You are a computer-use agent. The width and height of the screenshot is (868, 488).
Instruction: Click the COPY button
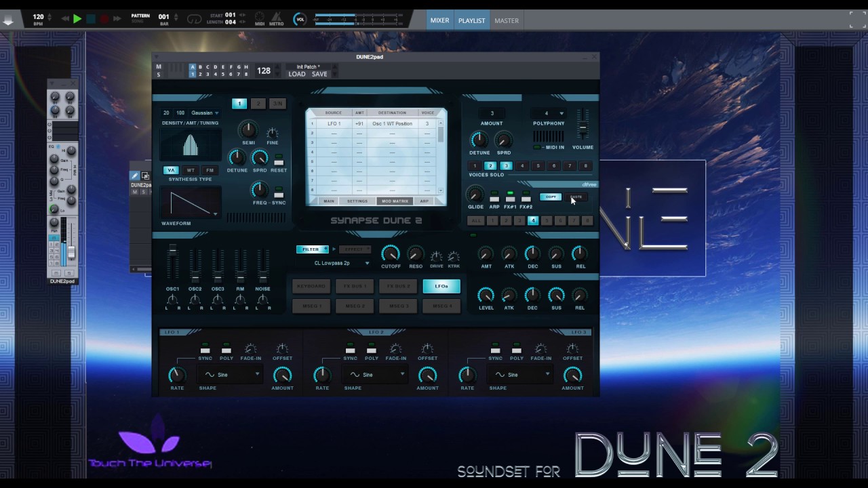click(551, 197)
